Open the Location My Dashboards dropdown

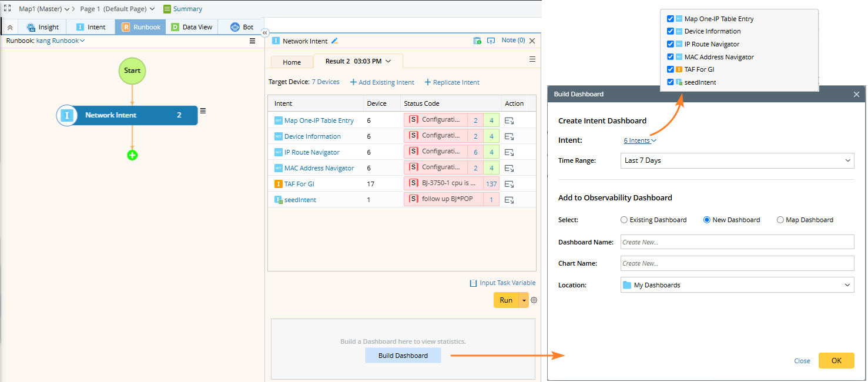point(737,285)
